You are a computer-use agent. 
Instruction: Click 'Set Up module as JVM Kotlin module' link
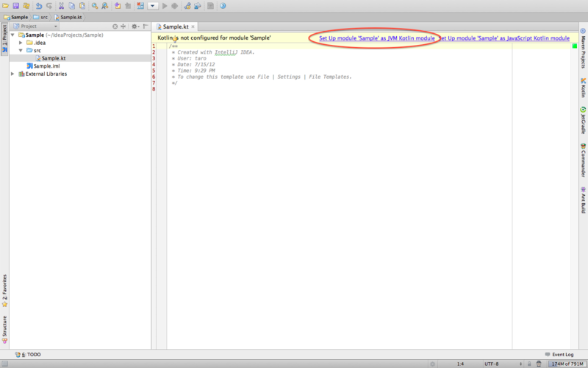(x=377, y=38)
